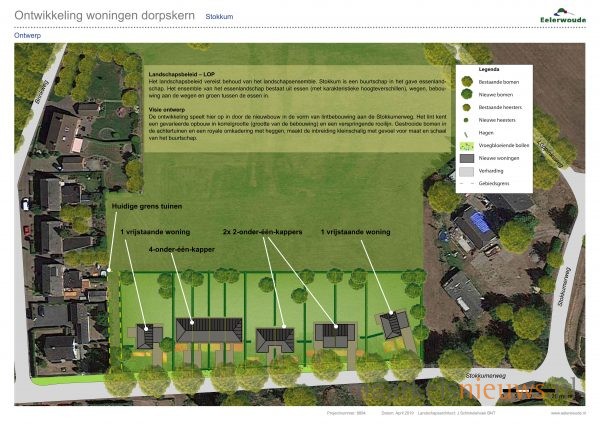
Task: Click the rightmost vrijstaande woning building
Action: pyautogui.click(x=393, y=324)
